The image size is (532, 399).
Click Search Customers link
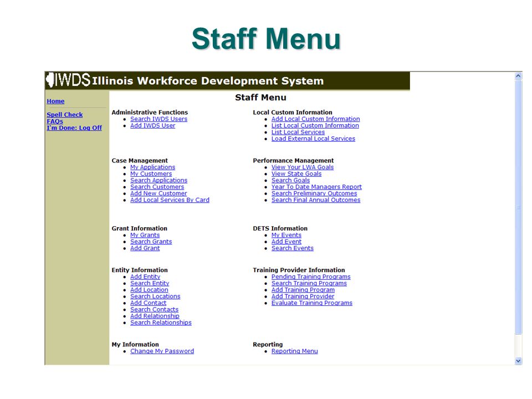point(157,187)
